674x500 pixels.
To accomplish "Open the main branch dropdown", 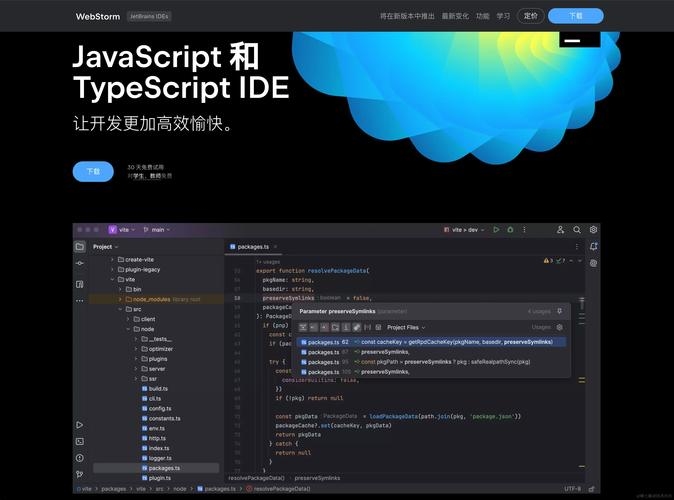I will click(x=157, y=230).
